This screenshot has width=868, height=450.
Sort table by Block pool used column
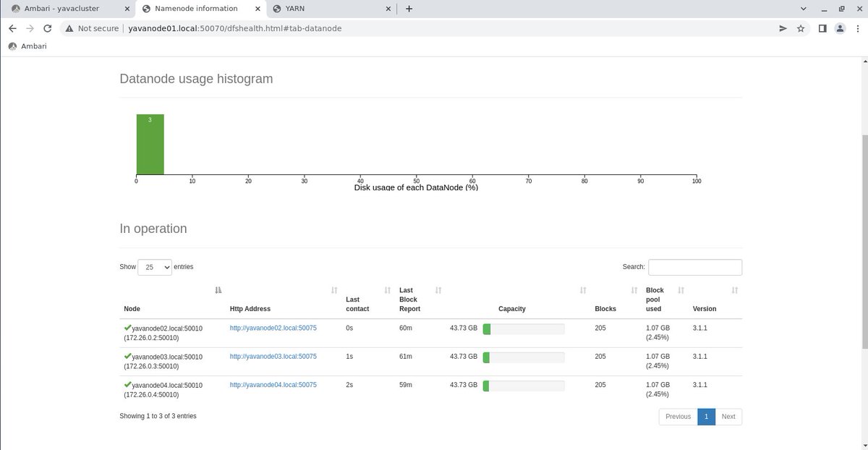click(664, 300)
